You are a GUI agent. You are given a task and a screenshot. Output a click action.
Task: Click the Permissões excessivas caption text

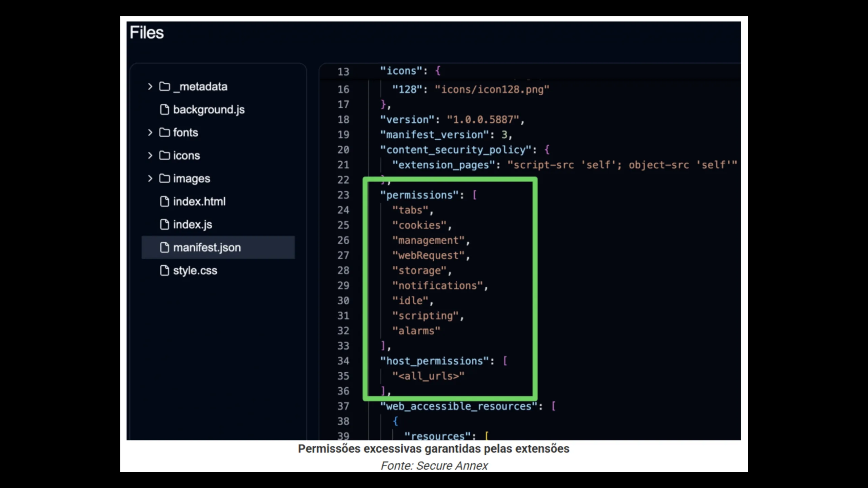click(x=434, y=449)
